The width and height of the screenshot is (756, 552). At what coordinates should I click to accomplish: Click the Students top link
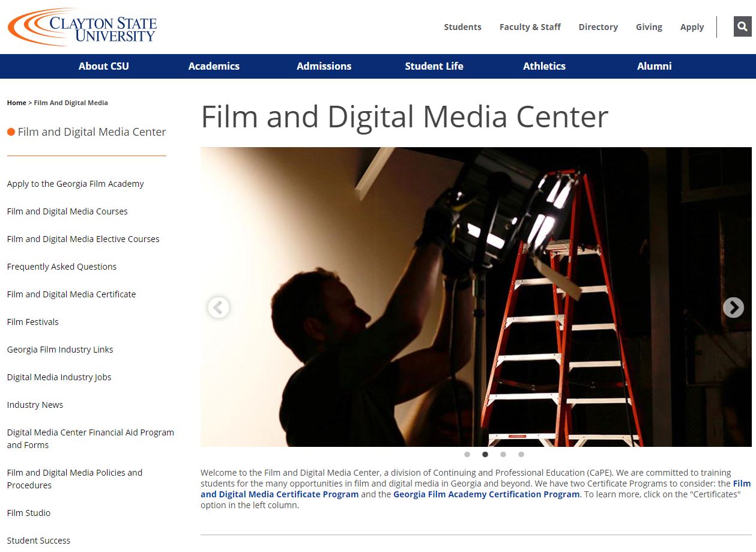462,27
